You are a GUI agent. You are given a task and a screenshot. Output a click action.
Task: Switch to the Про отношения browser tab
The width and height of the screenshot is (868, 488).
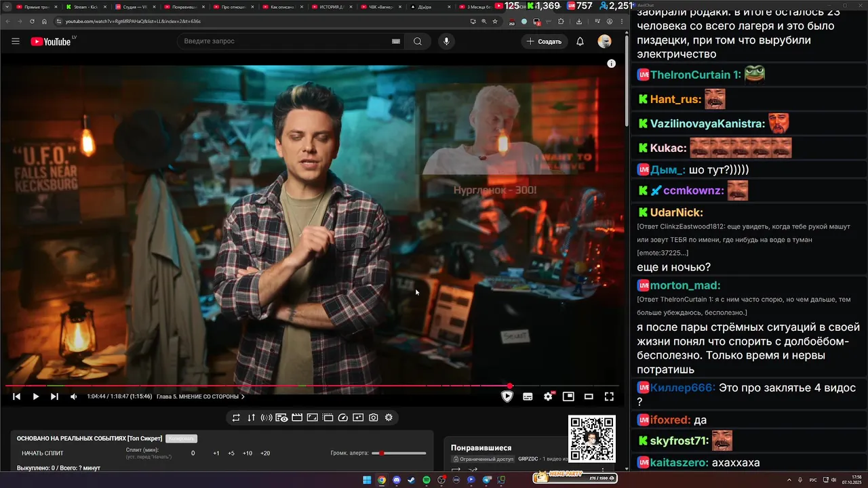tap(233, 7)
